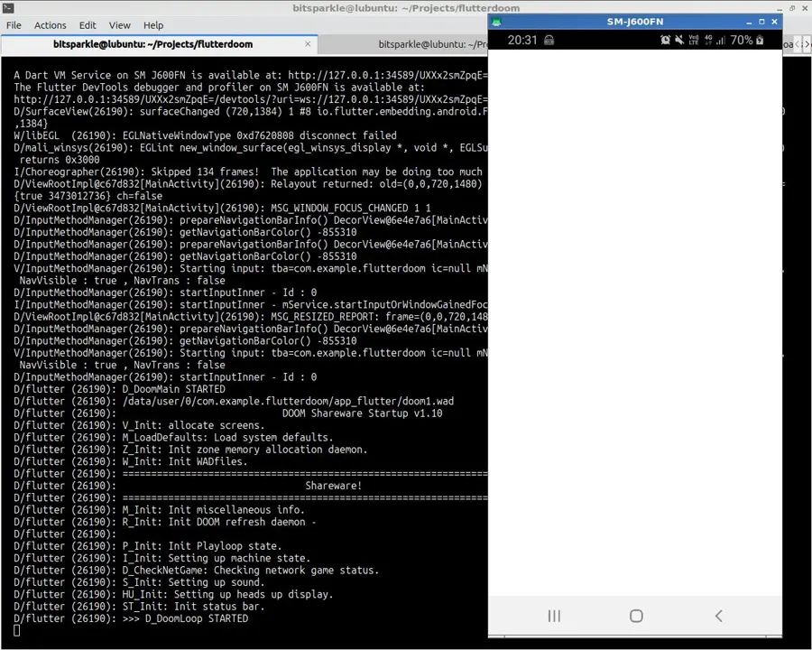
Task: Click the terminal icon in window title bar
Action: (x=7, y=8)
